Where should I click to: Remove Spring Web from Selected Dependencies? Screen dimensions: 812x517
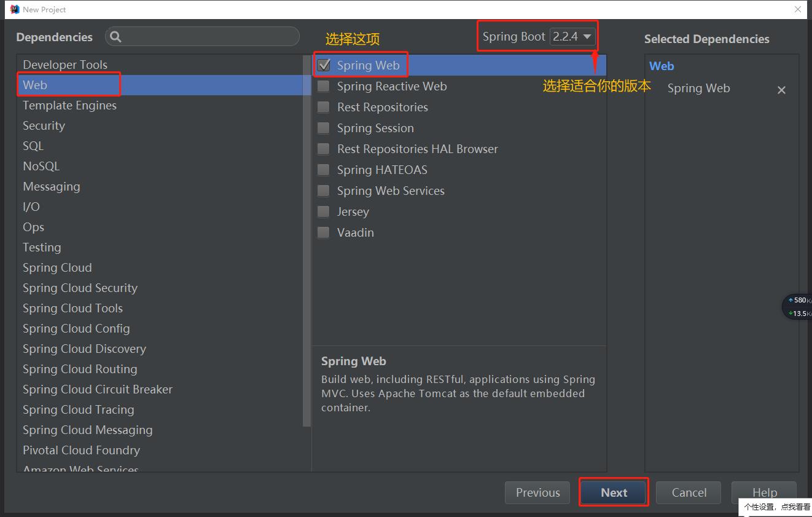[781, 90]
